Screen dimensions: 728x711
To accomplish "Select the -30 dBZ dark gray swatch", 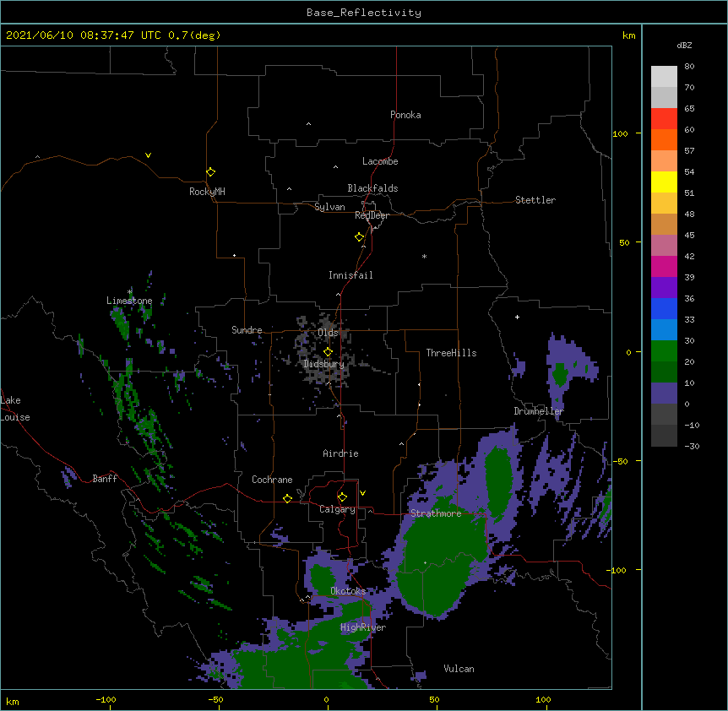I will click(664, 436).
